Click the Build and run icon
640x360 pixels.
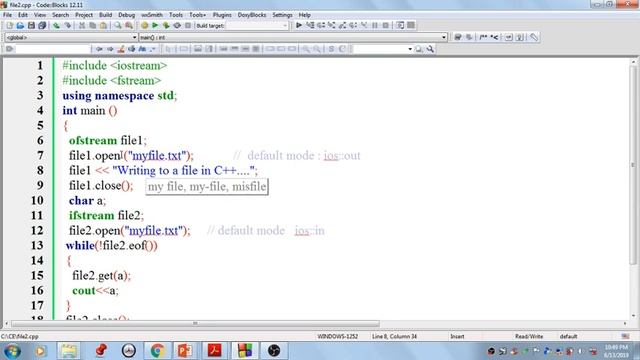point(166,25)
